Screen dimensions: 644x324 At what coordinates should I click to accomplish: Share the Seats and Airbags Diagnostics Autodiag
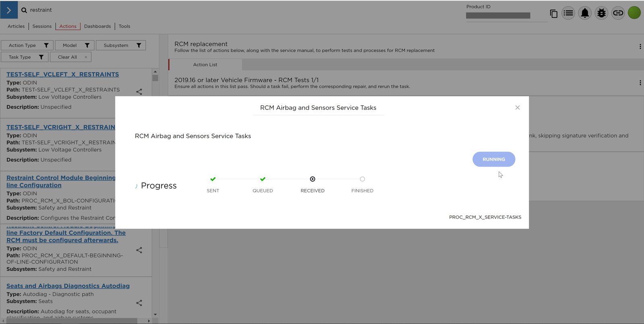(139, 303)
